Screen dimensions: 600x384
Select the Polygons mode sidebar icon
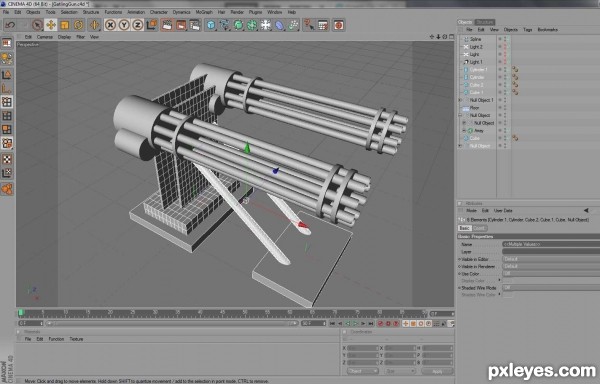coord(7,129)
